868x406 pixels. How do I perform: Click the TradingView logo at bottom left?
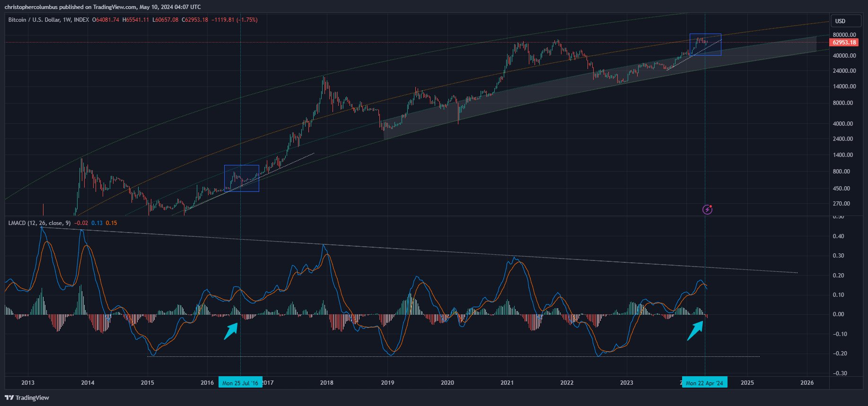point(27,397)
